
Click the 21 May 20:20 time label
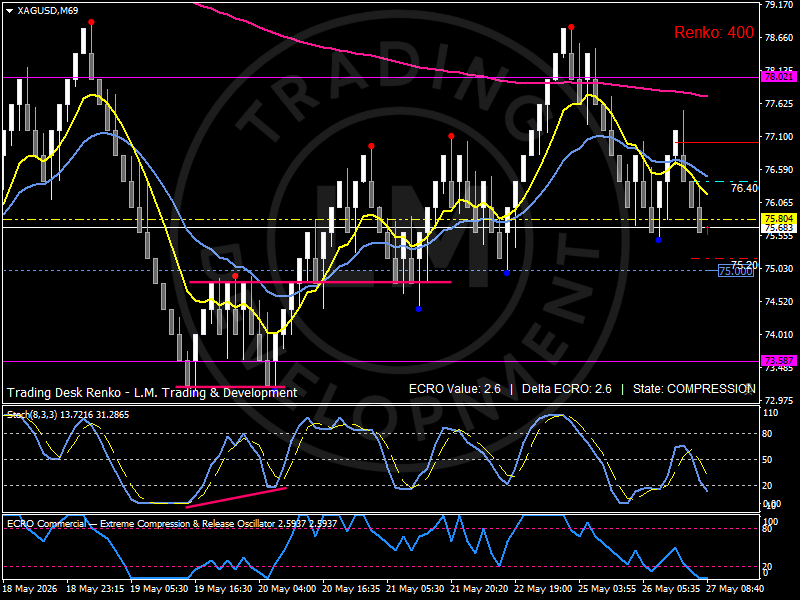(480, 589)
